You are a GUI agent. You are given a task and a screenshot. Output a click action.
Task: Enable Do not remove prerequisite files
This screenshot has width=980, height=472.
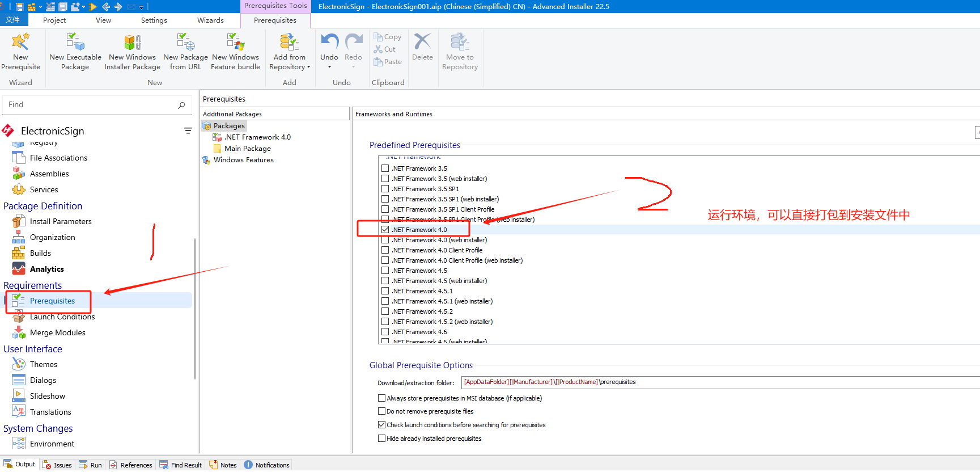coord(381,411)
